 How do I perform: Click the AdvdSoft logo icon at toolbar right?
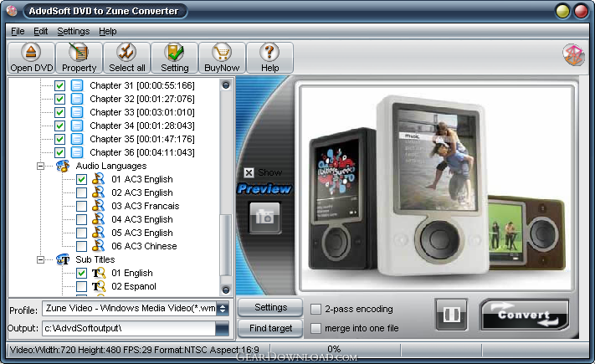tap(573, 55)
